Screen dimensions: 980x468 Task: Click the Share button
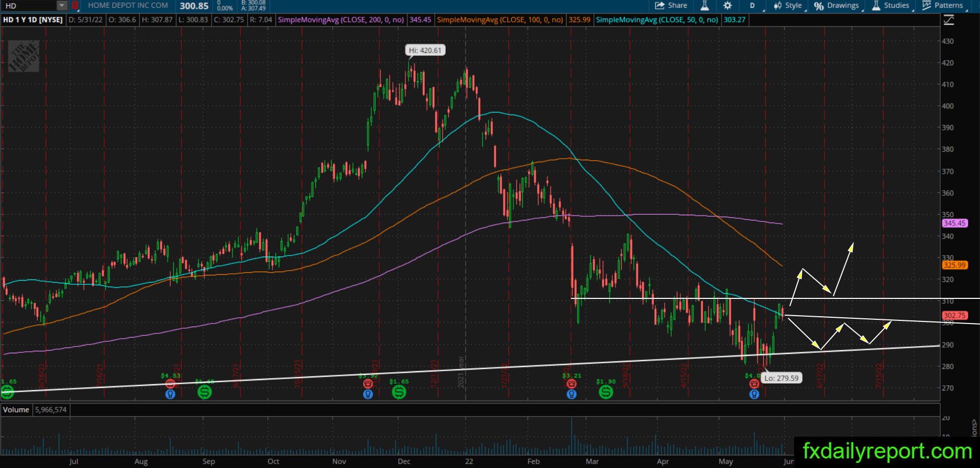tap(671, 6)
